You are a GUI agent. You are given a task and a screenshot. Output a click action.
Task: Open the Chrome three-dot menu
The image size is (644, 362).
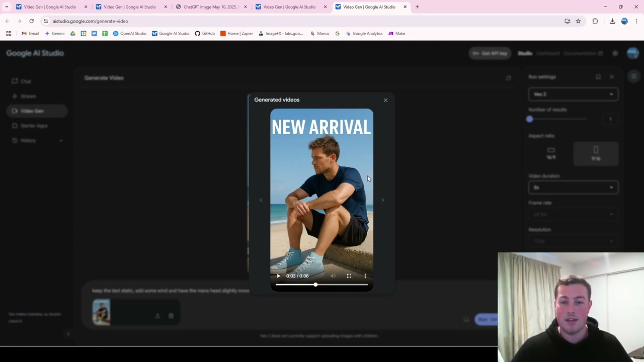(x=636, y=21)
